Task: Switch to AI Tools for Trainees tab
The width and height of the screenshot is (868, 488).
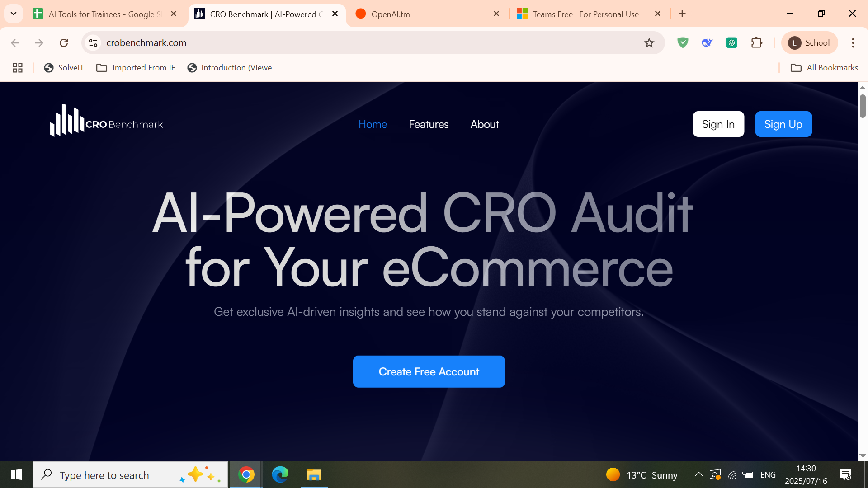Action: click(x=104, y=14)
